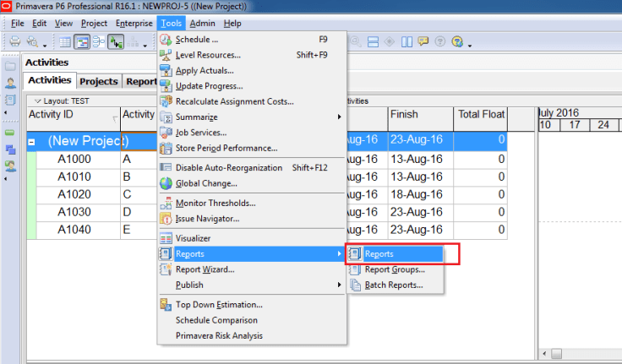Click the Finish column header
Image resolution: width=622 pixels, height=364 pixels.
(x=421, y=118)
